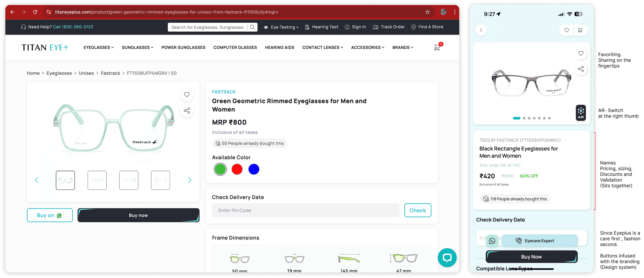
Task: Tap Buy Now in mobile mockup
Action: click(x=531, y=257)
